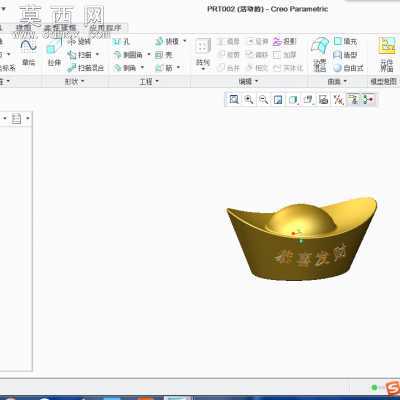The width and height of the screenshot is (400, 400).
Task: Launch the Freestyle (自由式) tool
Action: [349, 68]
